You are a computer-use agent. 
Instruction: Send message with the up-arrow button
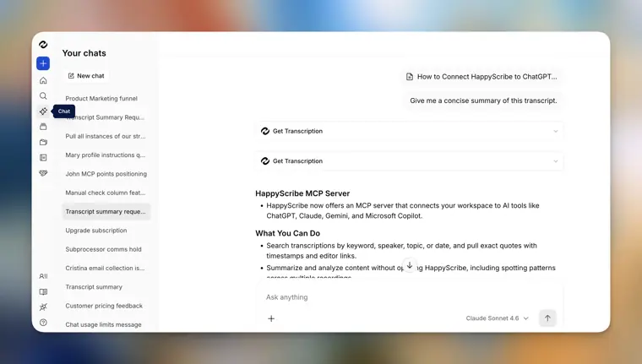point(547,318)
